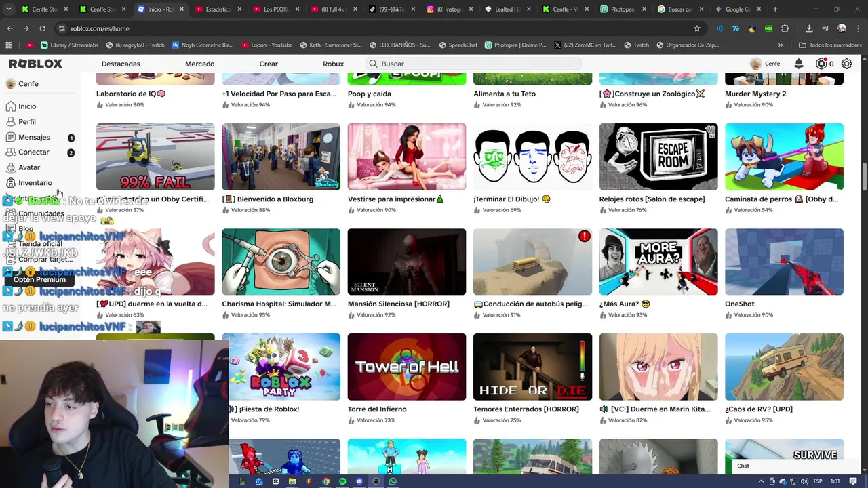
Task: Open the 99% FAIL obby thumbnail
Action: tap(155, 157)
